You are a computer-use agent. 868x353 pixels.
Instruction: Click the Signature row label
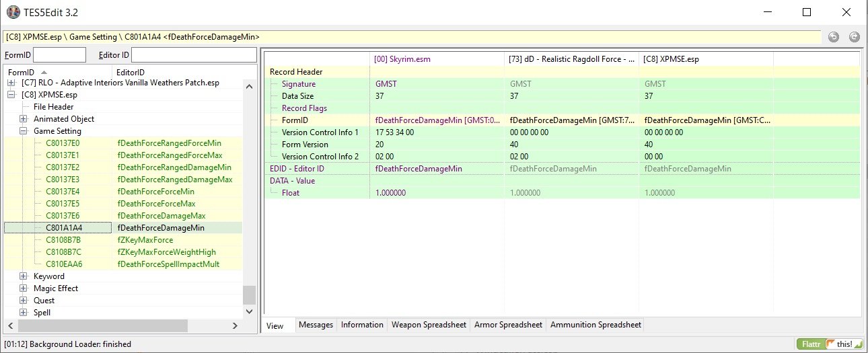[x=298, y=84]
